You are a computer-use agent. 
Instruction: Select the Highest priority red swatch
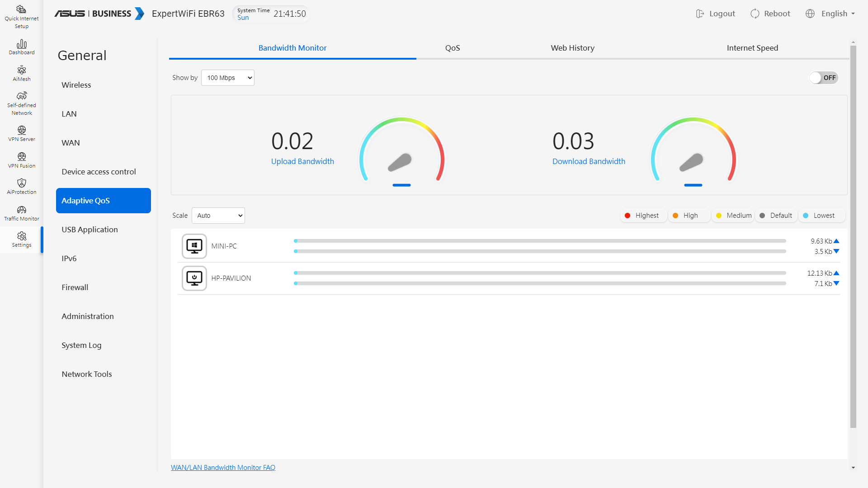pyautogui.click(x=627, y=216)
